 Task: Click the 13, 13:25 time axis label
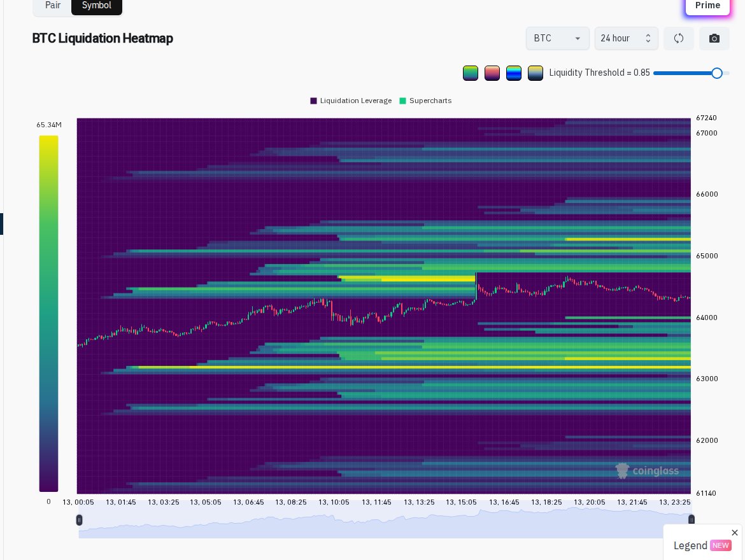[x=419, y=502]
